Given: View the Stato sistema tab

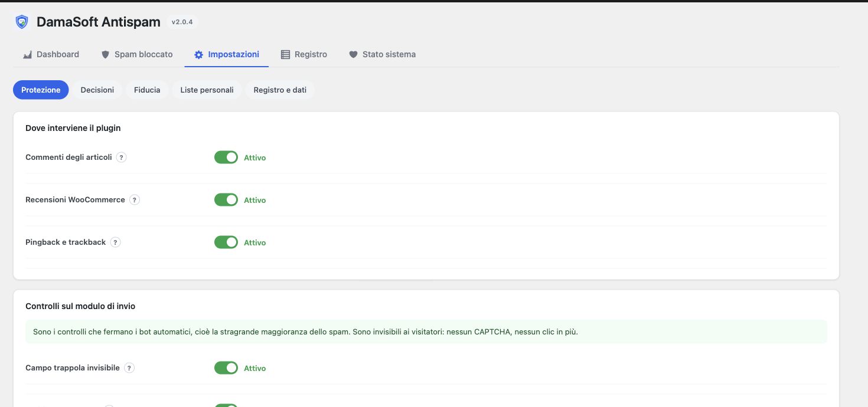Looking at the screenshot, I should tap(382, 54).
